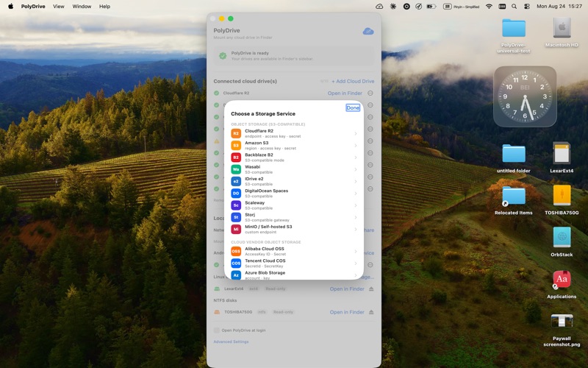Choose the 'Azure Blob Storage' label
The image size is (588, 368).
coord(265,272)
